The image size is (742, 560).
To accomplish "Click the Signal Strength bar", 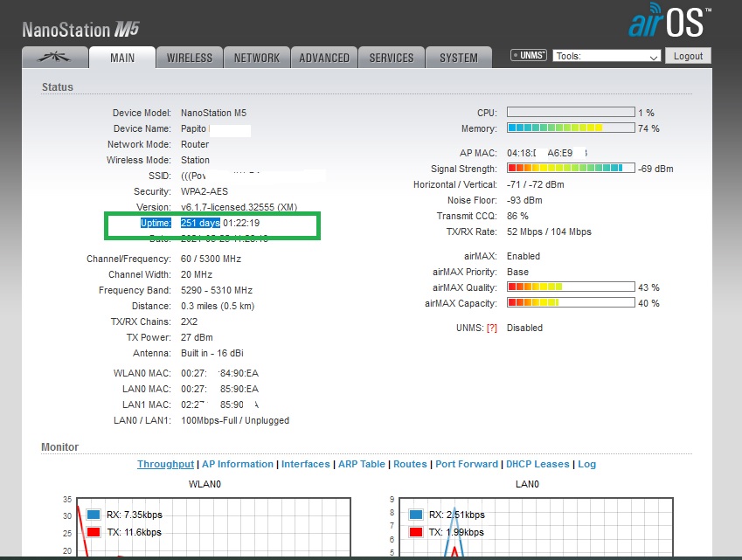I will point(571,168).
